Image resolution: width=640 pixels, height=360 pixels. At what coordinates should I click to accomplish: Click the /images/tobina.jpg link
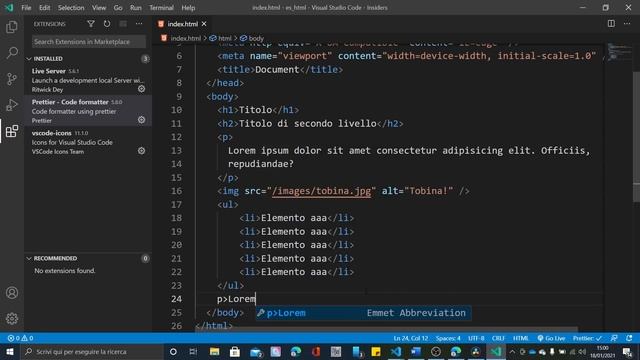[321, 191]
